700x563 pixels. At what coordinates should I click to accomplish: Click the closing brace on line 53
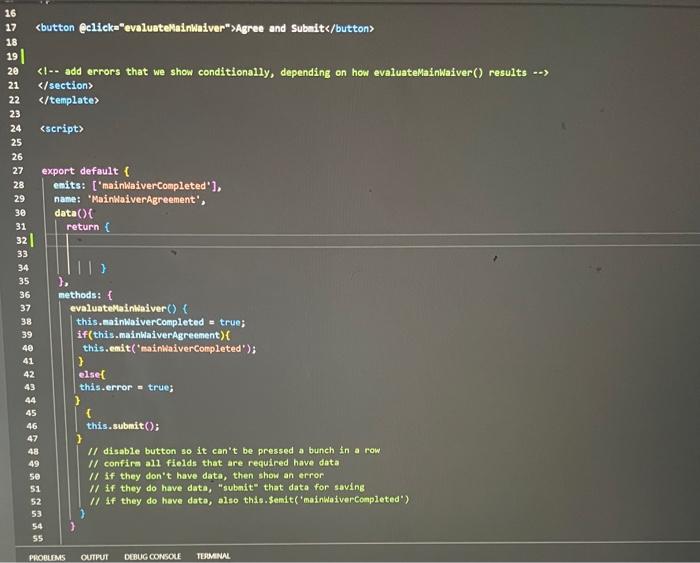coord(82,513)
